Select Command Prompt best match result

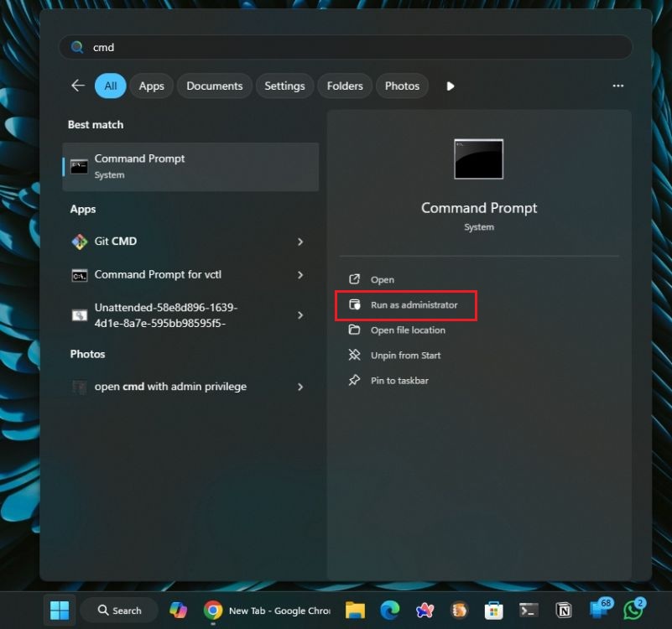pyautogui.click(x=190, y=167)
